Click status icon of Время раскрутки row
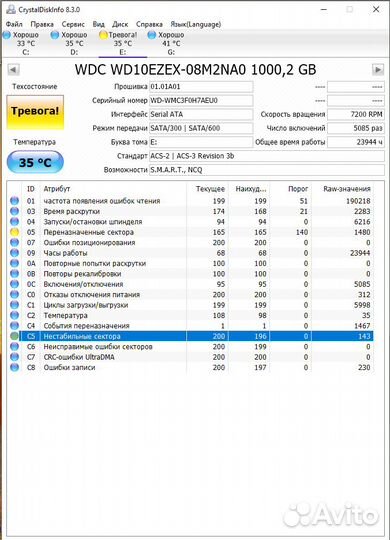This screenshot has height=540, width=390. [14, 211]
